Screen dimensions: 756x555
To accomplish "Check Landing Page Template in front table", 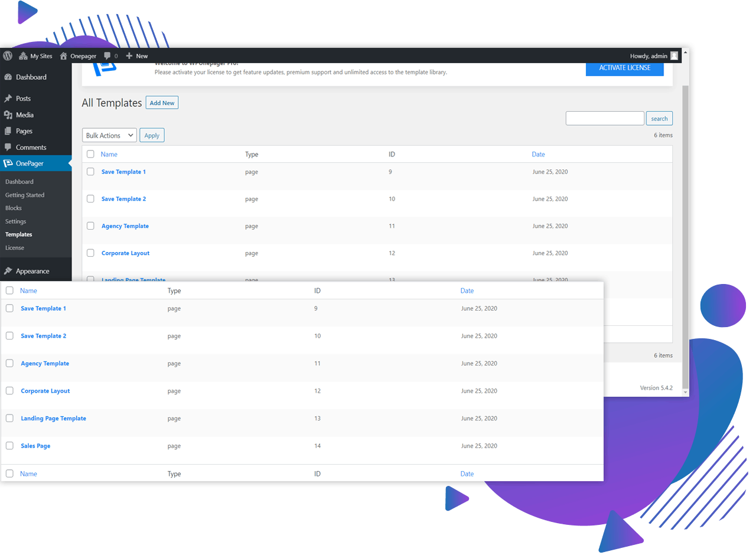I will 9,418.
